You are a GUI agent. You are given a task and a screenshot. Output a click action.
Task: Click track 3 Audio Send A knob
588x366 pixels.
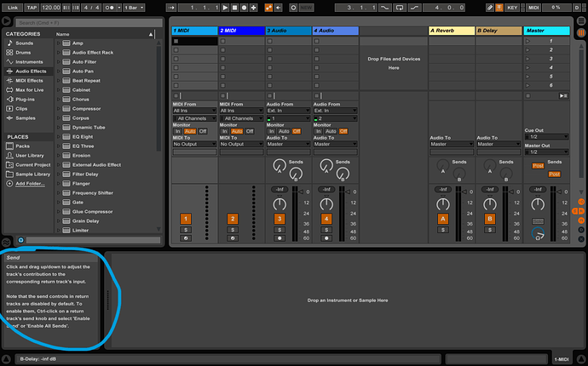point(279,165)
